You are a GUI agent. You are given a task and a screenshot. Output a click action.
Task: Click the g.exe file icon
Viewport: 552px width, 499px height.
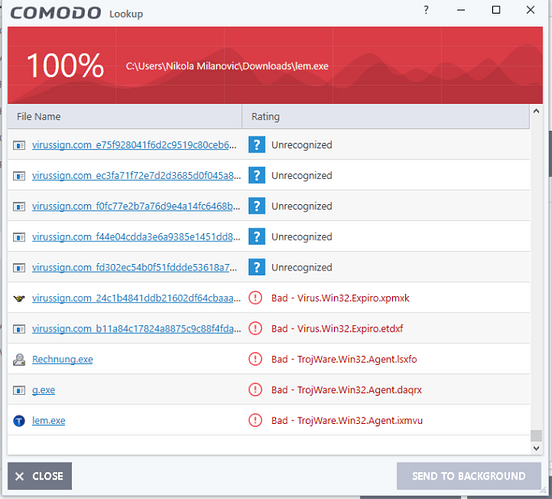click(19, 390)
